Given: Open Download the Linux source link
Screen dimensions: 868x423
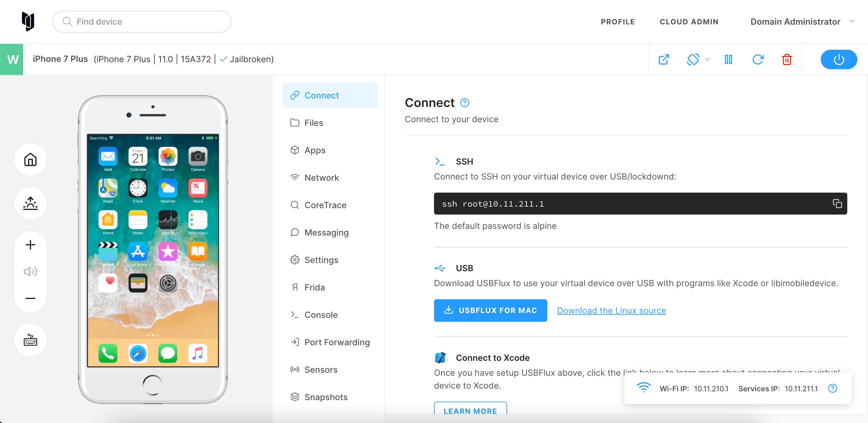Looking at the screenshot, I should click(x=611, y=311).
